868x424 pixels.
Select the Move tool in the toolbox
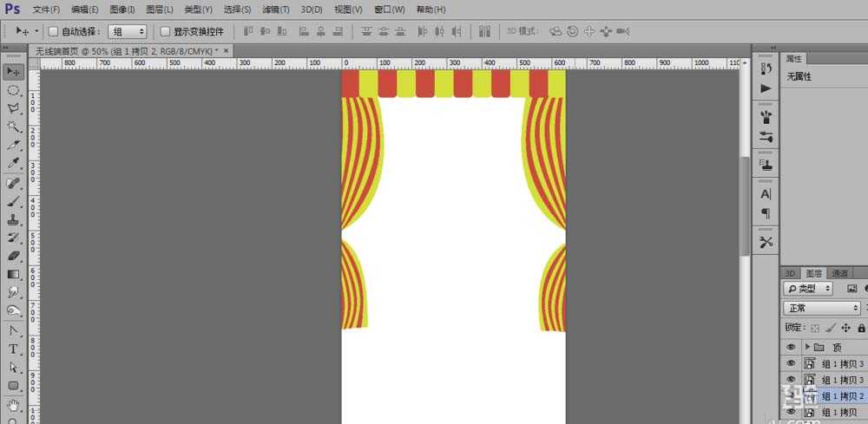14,71
